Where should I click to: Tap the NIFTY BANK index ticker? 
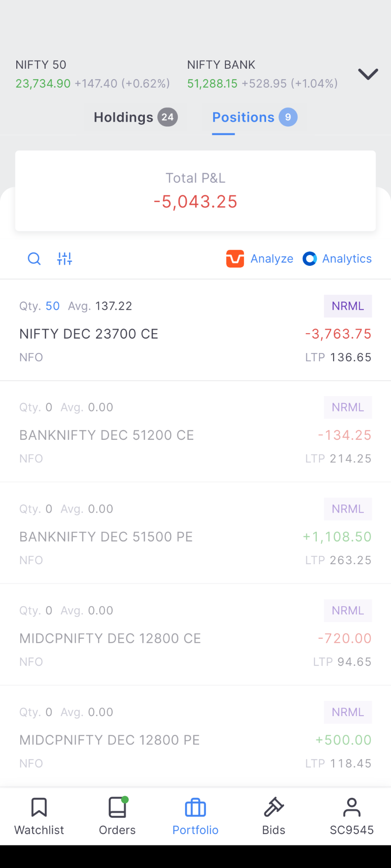[x=262, y=74]
